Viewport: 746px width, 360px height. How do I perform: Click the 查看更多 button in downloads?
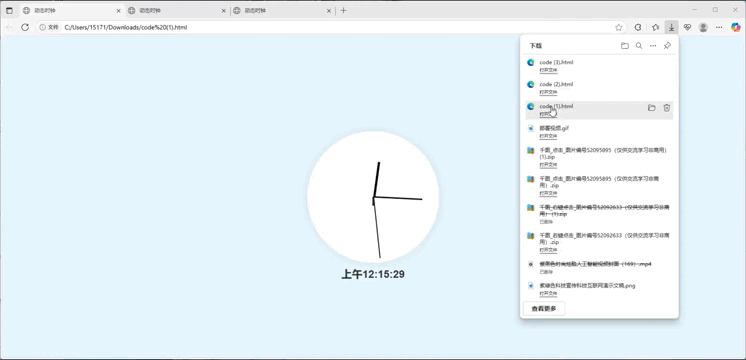tap(544, 309)
